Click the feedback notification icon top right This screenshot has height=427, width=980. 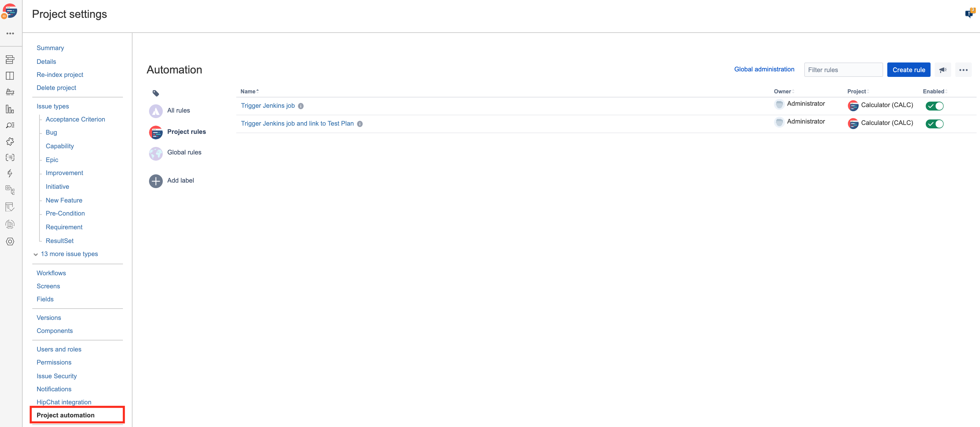tap(970, 13)
